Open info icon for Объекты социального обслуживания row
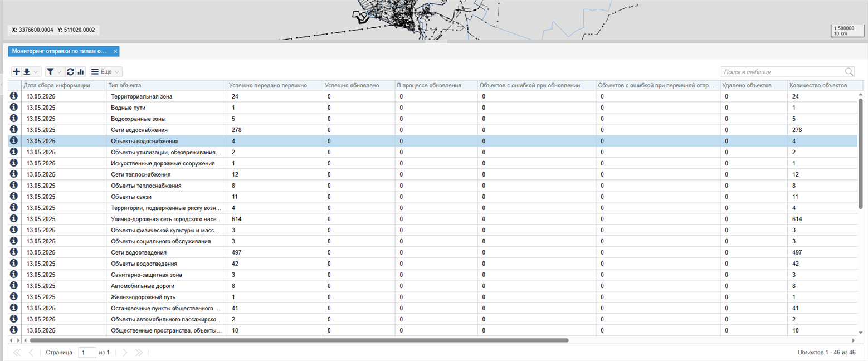The height and width of the screenshot is (361, 868). [x=14, y=241]
